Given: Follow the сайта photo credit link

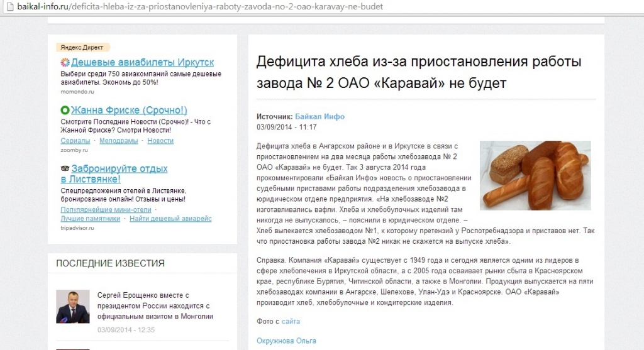Looking at the screenshot, I should tap(291, 322).
